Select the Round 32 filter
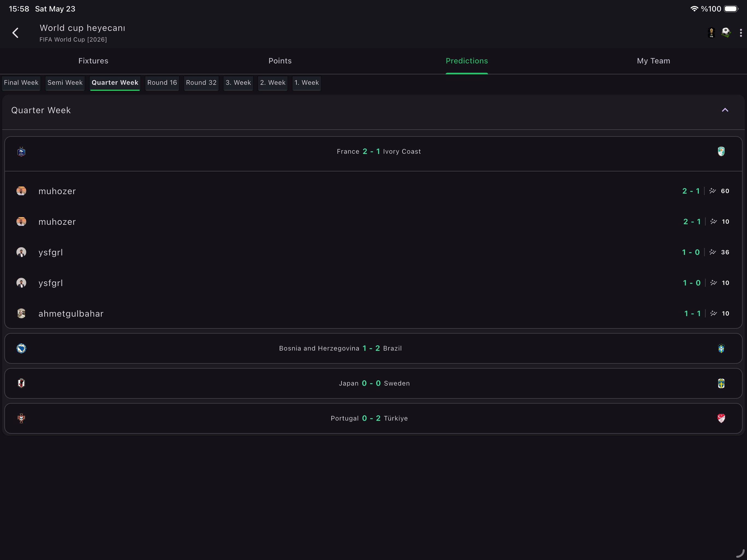Image resolution: width=747 pixels, height=560 pixels. click(x=201, y=83)
